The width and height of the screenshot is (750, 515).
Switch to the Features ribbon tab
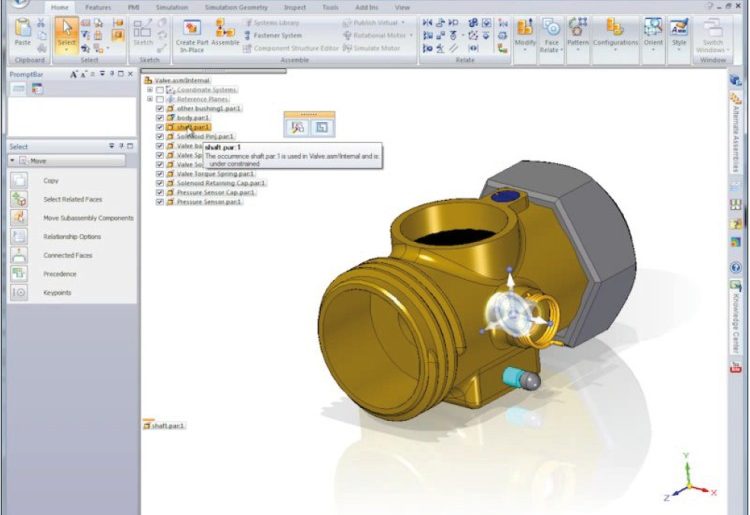coord(98,7)
